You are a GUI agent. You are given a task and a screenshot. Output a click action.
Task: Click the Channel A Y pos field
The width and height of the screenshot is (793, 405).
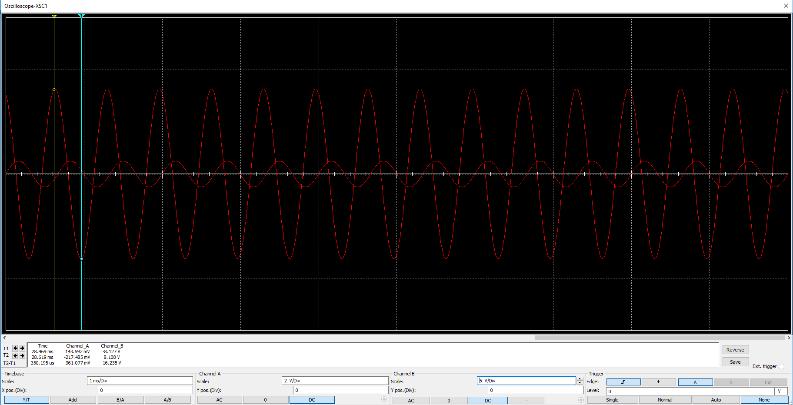pos(340,390)
